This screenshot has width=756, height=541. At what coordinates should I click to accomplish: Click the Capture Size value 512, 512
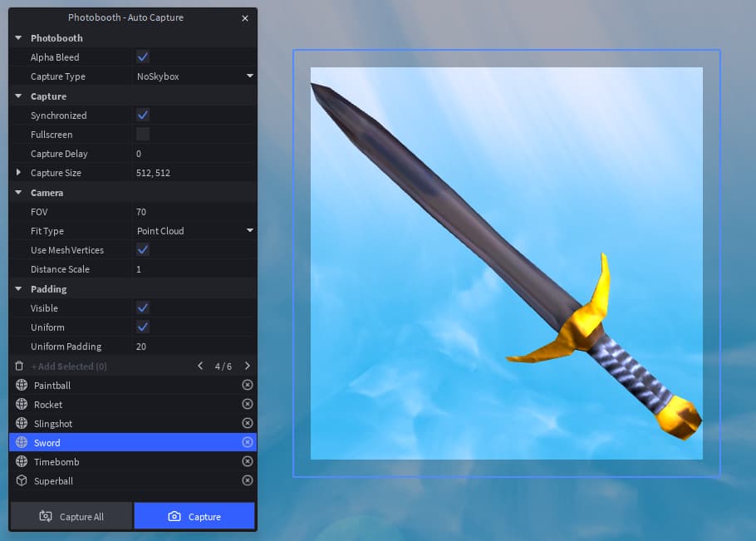154,173
